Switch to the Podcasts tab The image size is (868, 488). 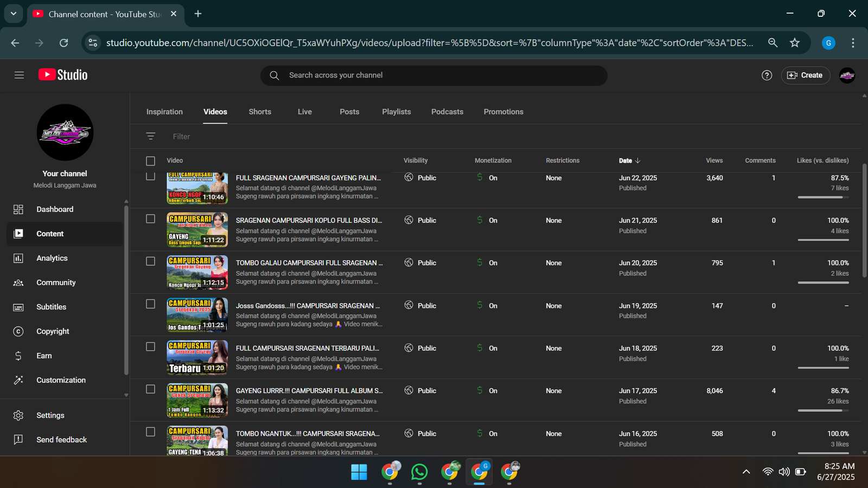447,112
